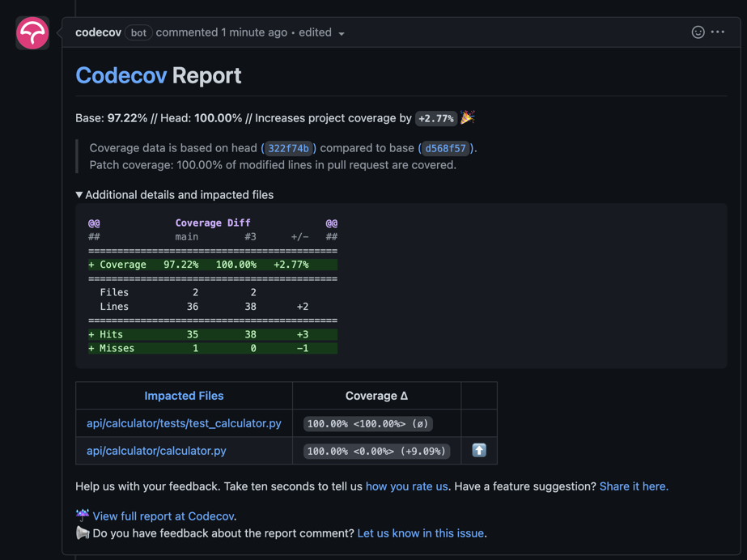Click 100.00% <0.00%> (+9.09%) coverage cell
Viewport: 747px width, 560px height.
coord(376,451)
